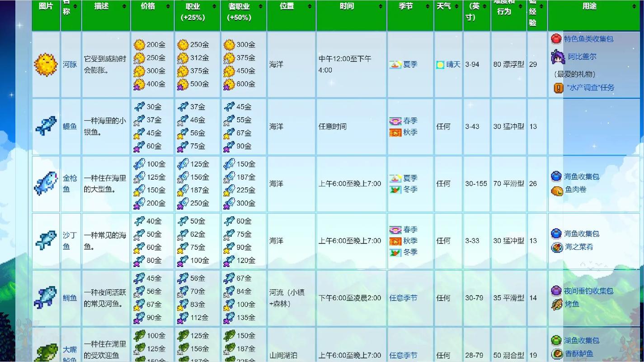Open the 夜间垂钓收集包 bundle link

[x=589, y=291]
